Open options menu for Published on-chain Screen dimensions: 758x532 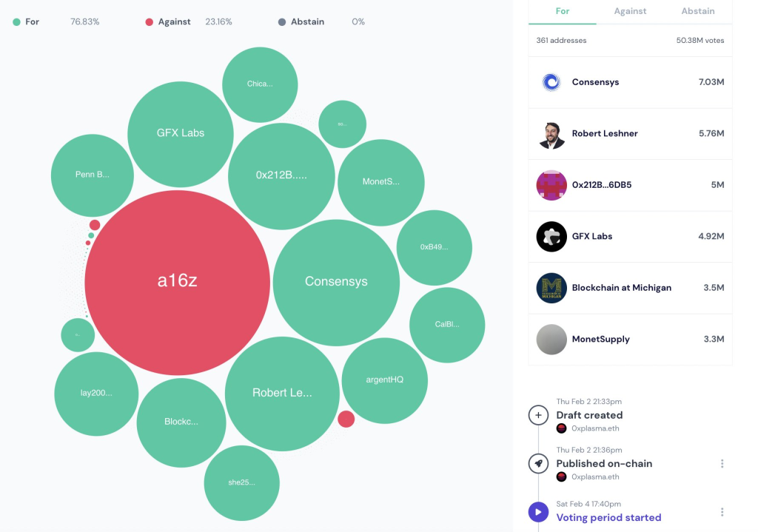click(x=722, y=464)
